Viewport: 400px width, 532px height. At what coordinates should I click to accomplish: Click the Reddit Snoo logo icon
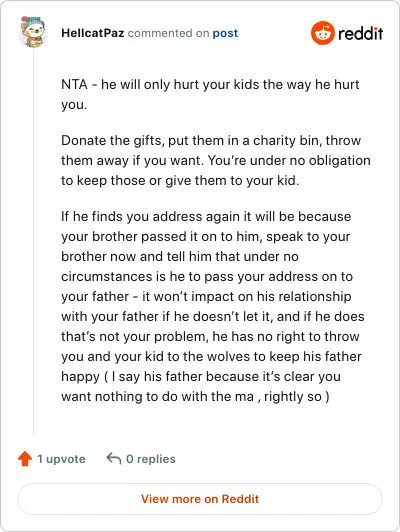tap(323, 33)
